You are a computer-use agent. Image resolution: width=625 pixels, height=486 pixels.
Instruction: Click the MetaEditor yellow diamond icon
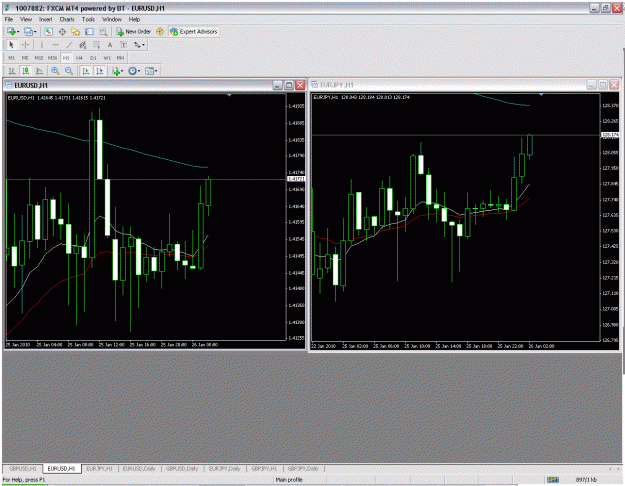160,31
